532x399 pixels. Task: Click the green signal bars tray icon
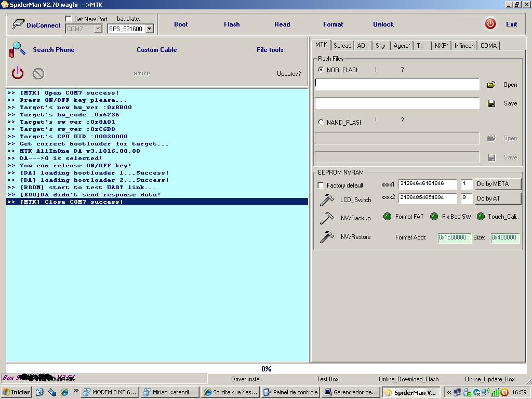click(x=495, y=392)
